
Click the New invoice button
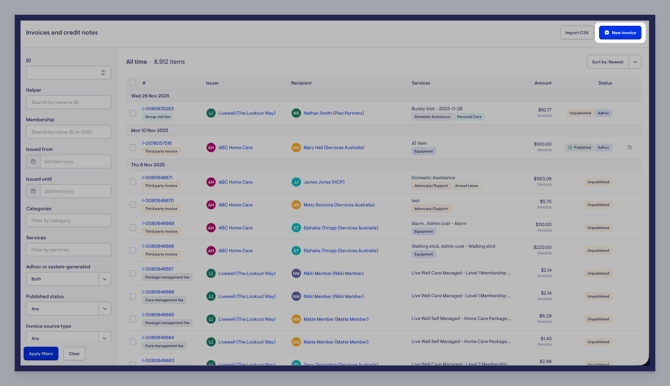tap(620, 33)
